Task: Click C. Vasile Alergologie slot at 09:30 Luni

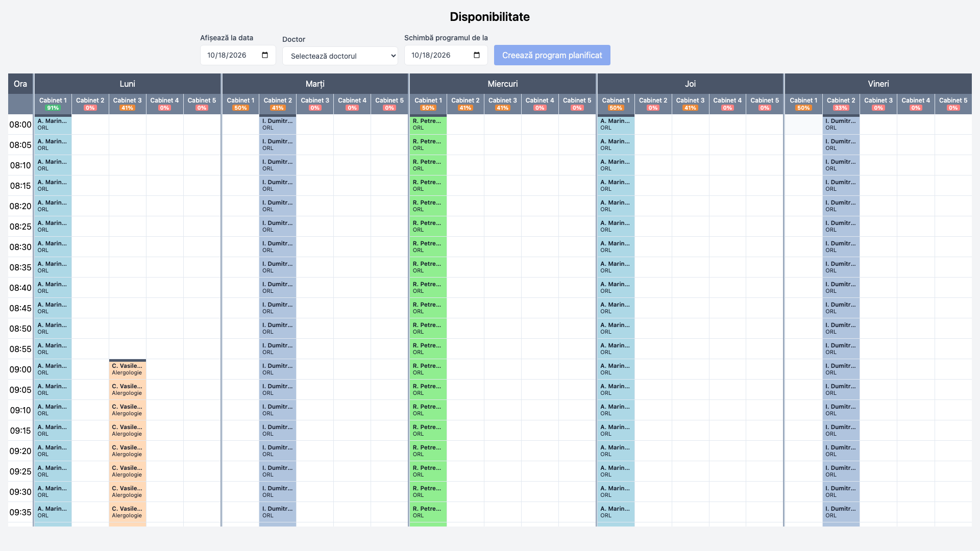Action: pos(128,492)
